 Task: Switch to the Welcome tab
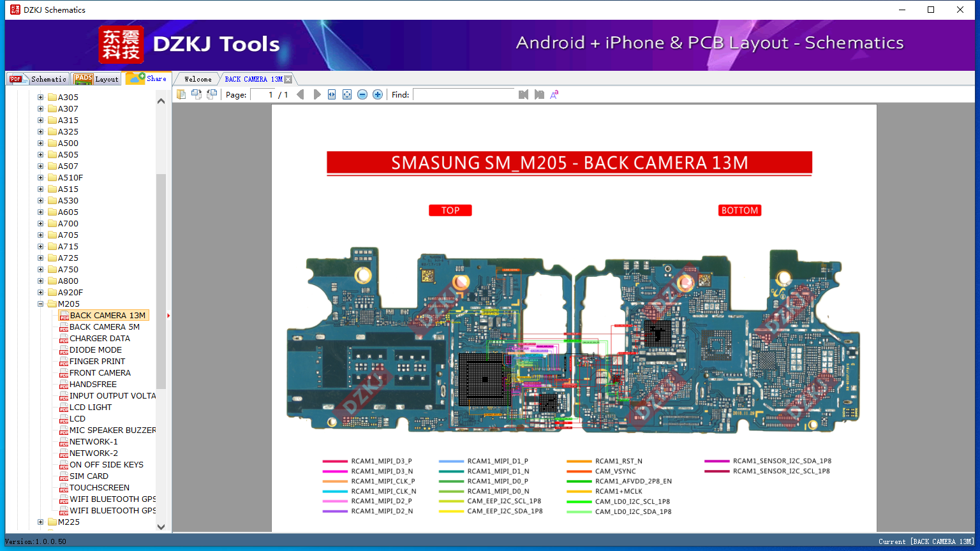198,79
